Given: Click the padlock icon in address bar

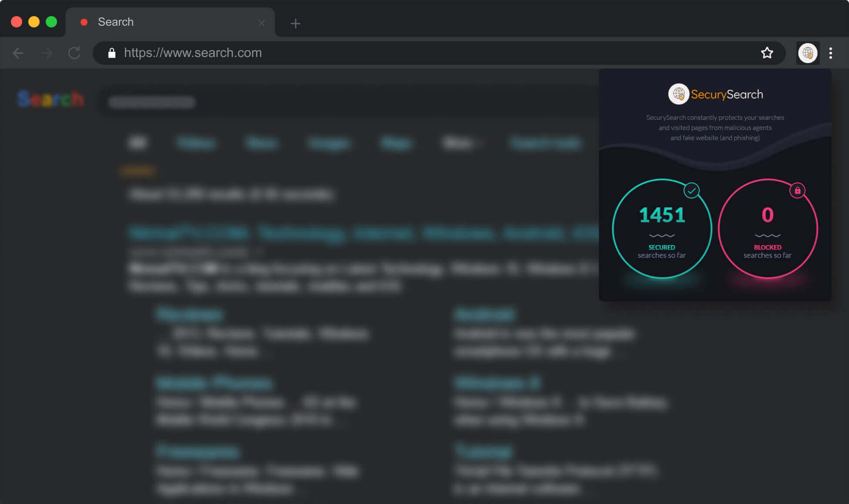Looking at the screenshot, I should click(112, 53).
